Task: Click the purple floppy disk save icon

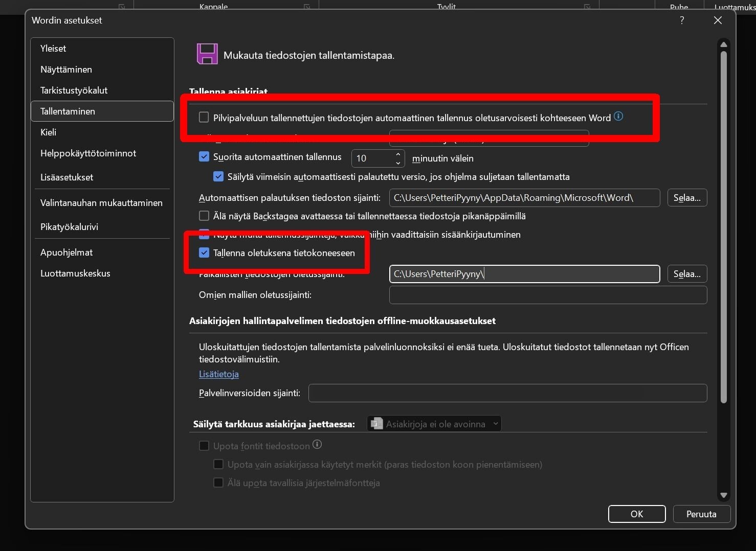Action: (x=207, y=54)
